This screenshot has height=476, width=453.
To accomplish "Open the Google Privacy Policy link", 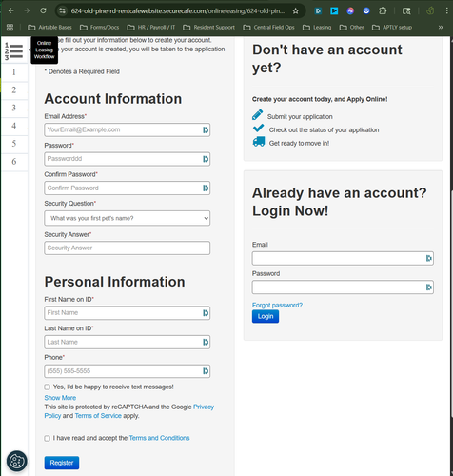I will pyautogui.click(x=129, y=411).
